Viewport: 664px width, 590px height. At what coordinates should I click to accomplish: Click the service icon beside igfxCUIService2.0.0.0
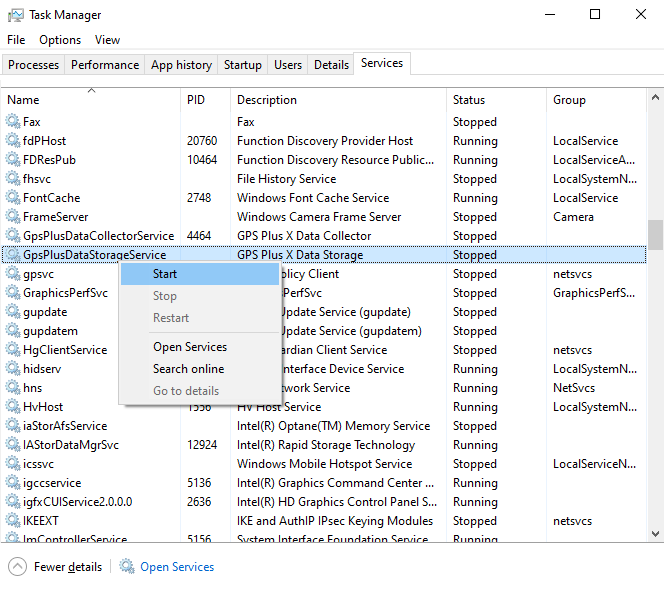13,502
